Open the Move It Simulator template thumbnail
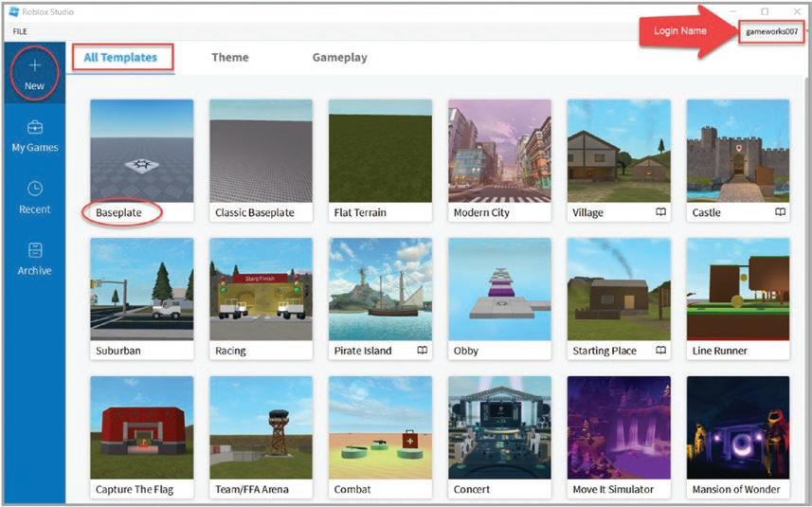 point(619,427)
